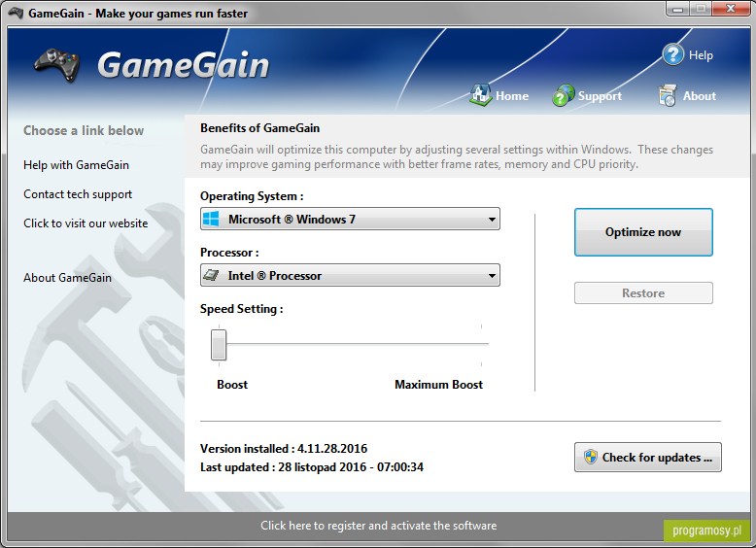Click the Choose a link below heading
This screenshot has height=548, width=756.
click(x=84, y=130)
